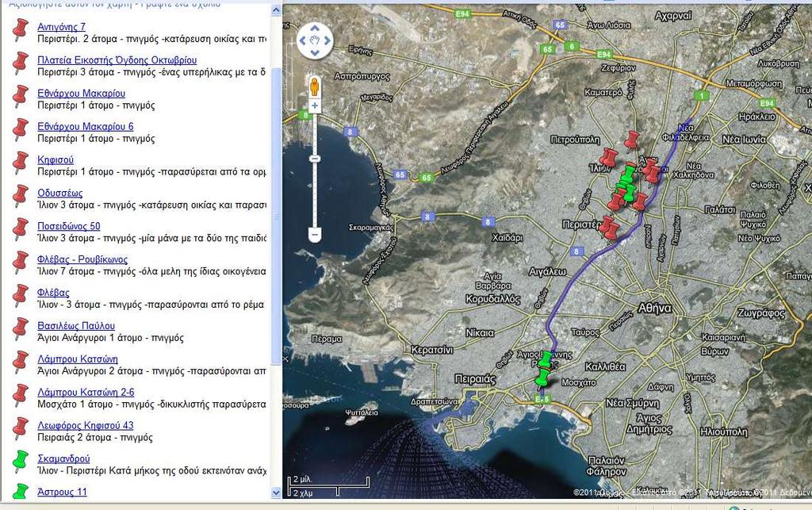Open the Κηφισού location link
Screen dimensions: 812x510
(x=56, y=159)
